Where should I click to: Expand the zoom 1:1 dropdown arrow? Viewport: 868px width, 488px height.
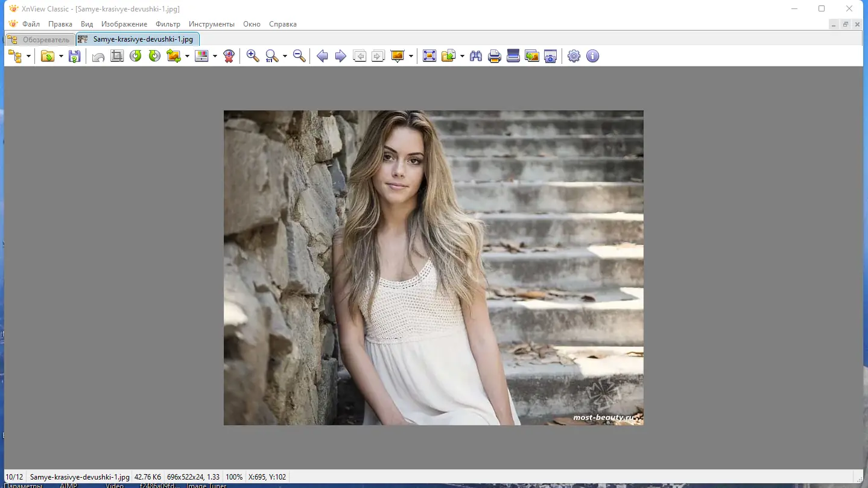[x=285, y=56]
